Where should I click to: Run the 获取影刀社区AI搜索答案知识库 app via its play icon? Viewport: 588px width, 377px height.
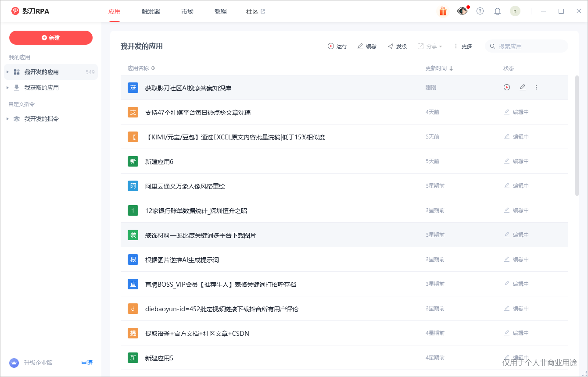pyautogui.click(x=507, y=87)
